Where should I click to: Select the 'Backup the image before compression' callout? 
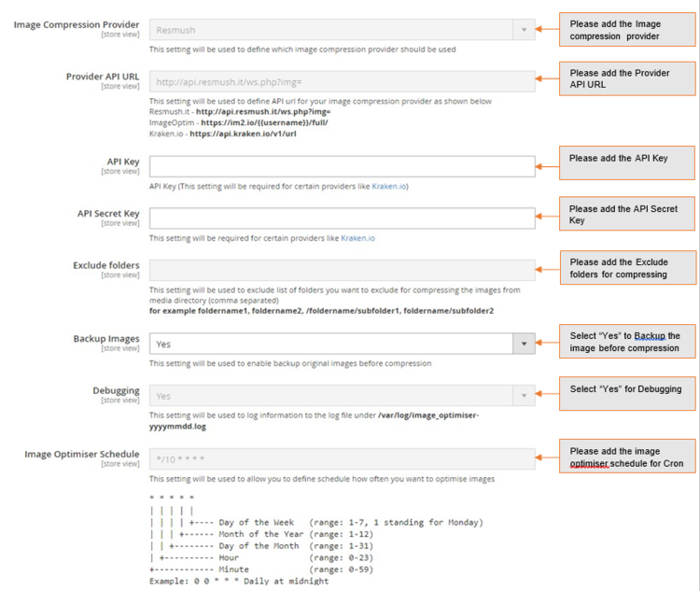pyautogui.click(x=627, y=342)
